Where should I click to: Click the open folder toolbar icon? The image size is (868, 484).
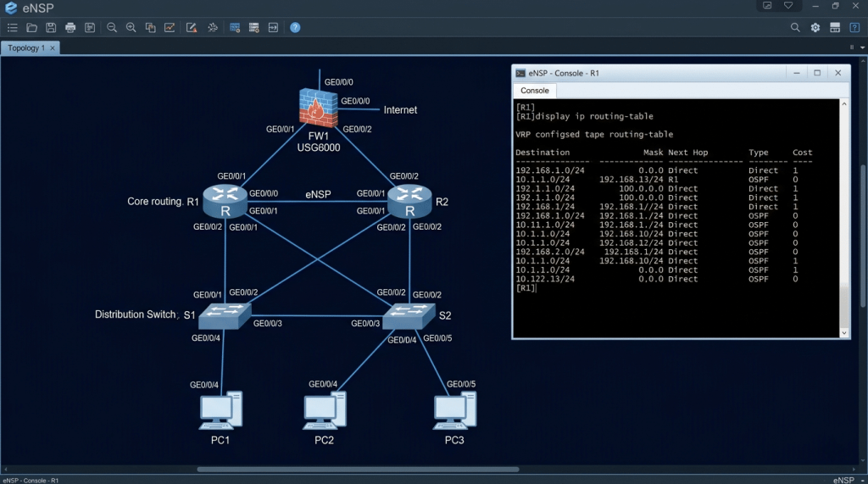[31, 27]
